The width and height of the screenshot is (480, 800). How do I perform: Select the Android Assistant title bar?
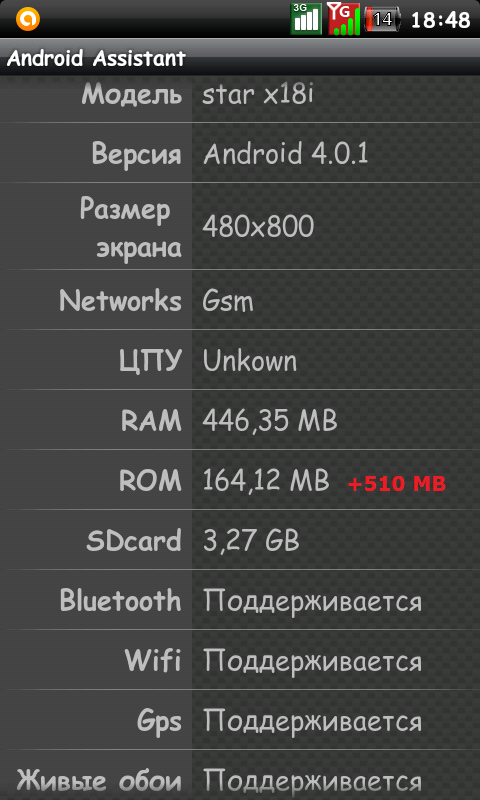pyautogui.click(x=240, y=58)
